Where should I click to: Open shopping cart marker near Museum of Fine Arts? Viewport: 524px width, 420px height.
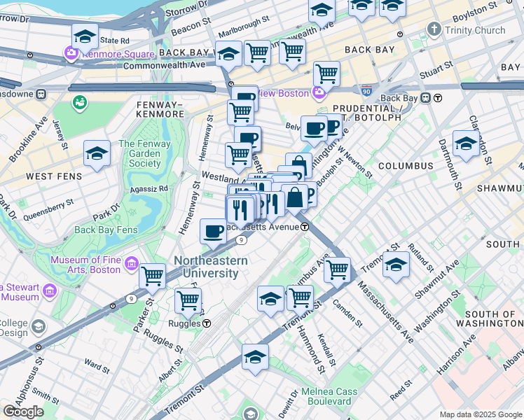[x=153, y=278]
